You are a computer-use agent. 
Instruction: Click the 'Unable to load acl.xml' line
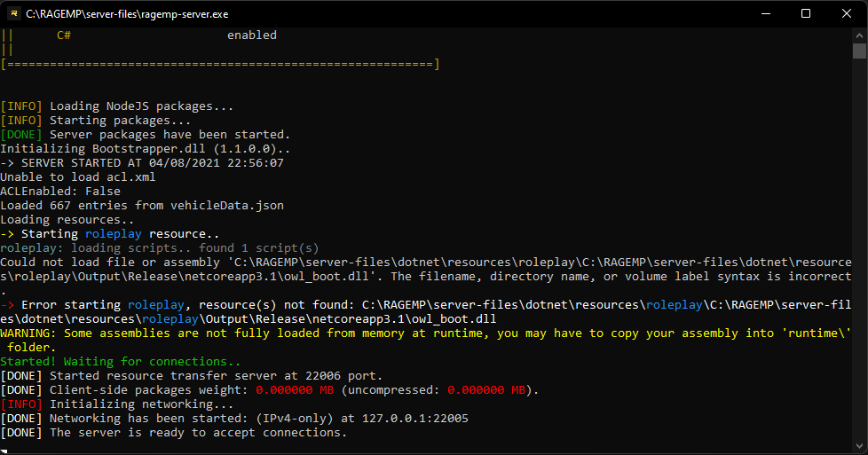pos(78,177)
